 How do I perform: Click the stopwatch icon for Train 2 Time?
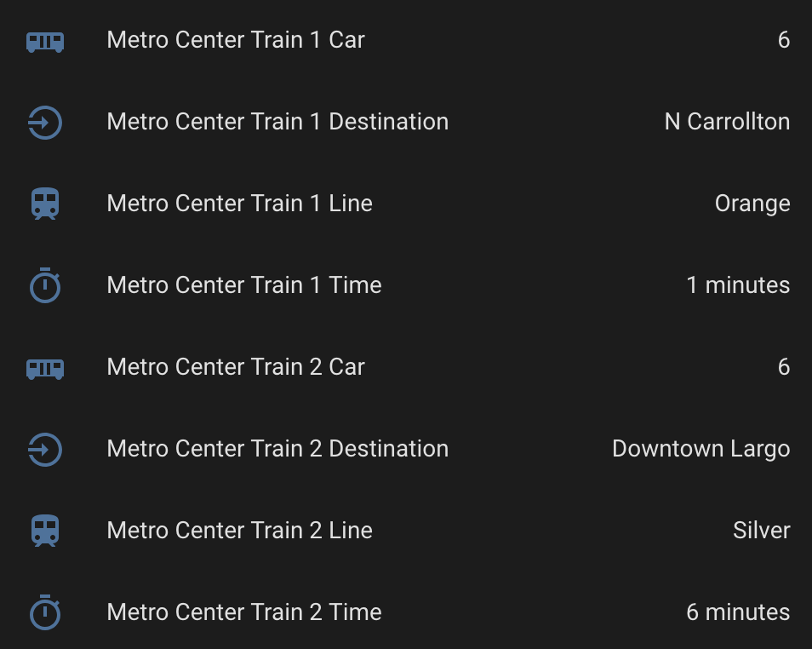click(44, 612)
